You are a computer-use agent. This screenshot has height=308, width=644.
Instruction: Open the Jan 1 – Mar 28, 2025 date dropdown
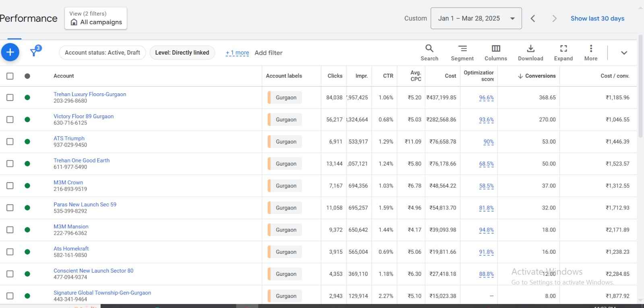[x=476, y=18]
